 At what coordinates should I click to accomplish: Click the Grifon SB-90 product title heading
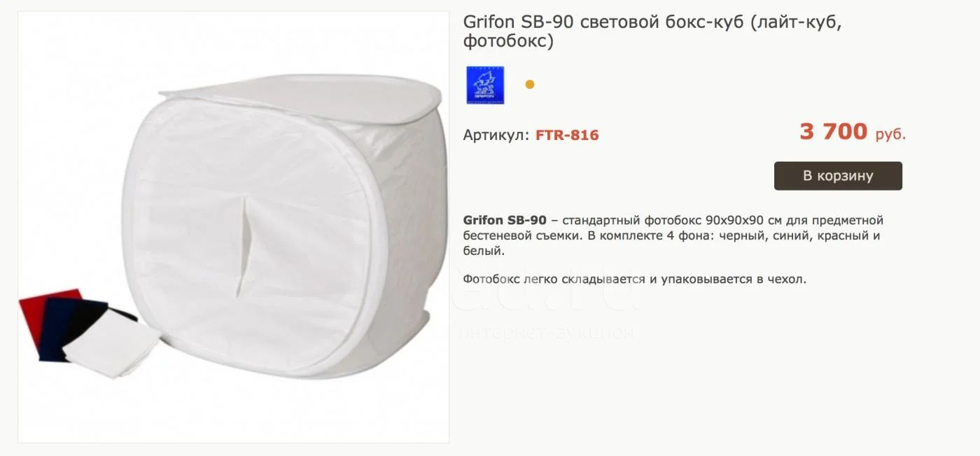pos(652,32)
